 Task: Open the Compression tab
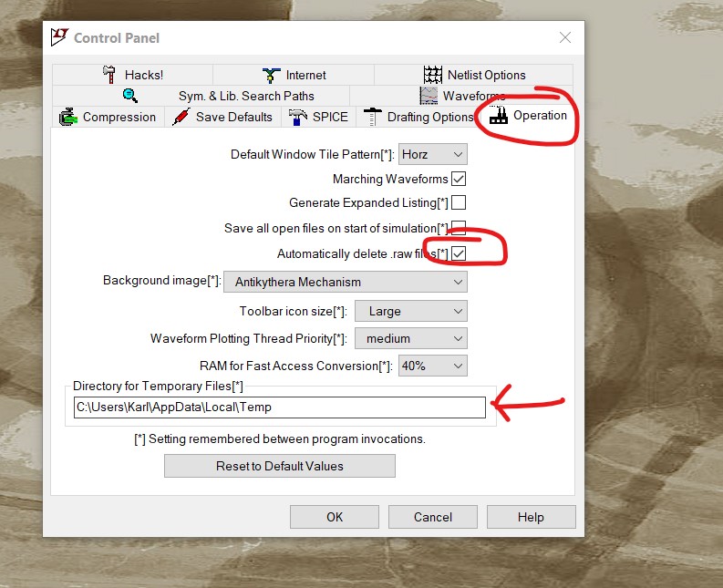click(x=108, y=117)
